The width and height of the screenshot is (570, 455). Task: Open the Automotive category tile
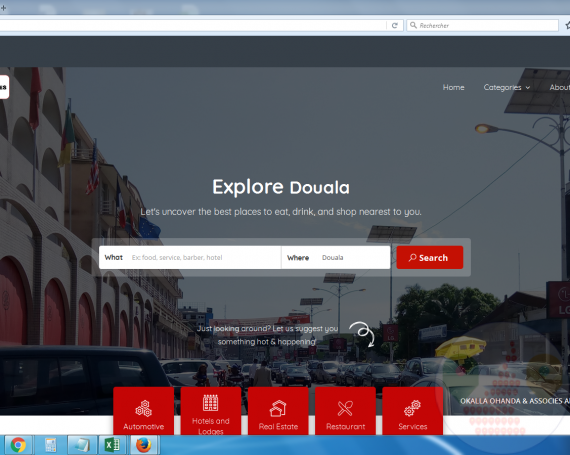tap(144, 411)
